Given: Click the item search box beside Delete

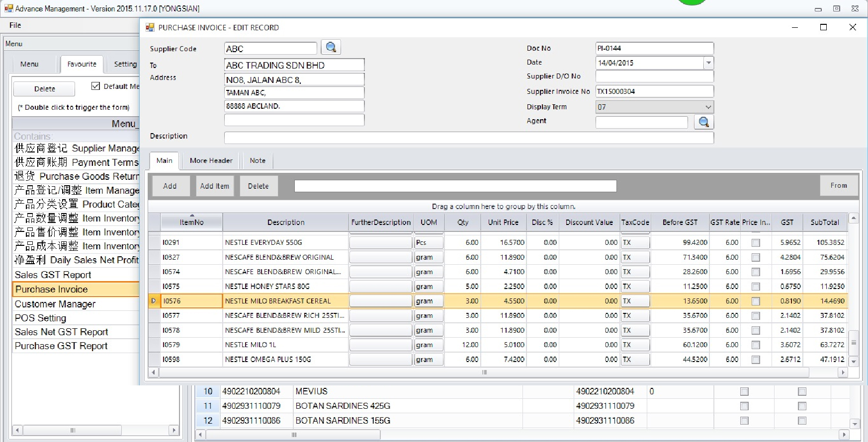Looking at the screenshot, I should pos(455,186).
